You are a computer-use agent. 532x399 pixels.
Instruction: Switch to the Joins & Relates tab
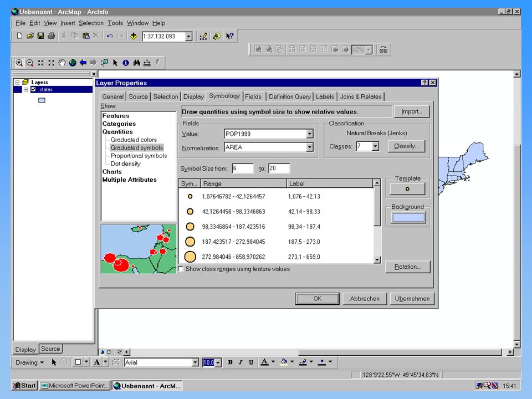tap(361, 96)
